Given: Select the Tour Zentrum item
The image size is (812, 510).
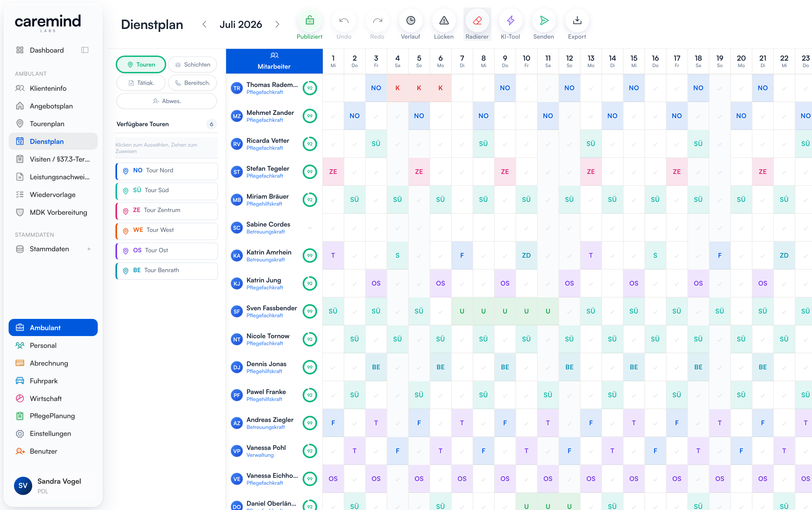Looking at the screenshot, I should (x=167, y=210).
